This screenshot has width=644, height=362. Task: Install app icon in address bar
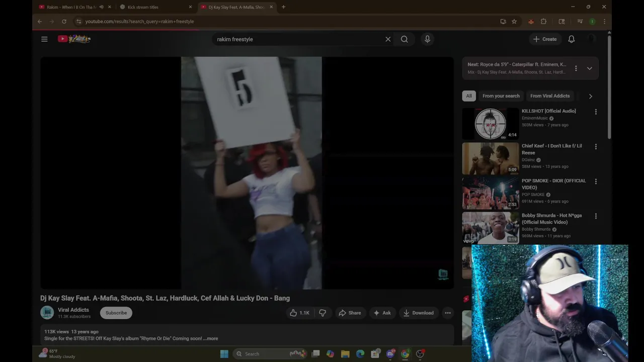click(503, 22)
